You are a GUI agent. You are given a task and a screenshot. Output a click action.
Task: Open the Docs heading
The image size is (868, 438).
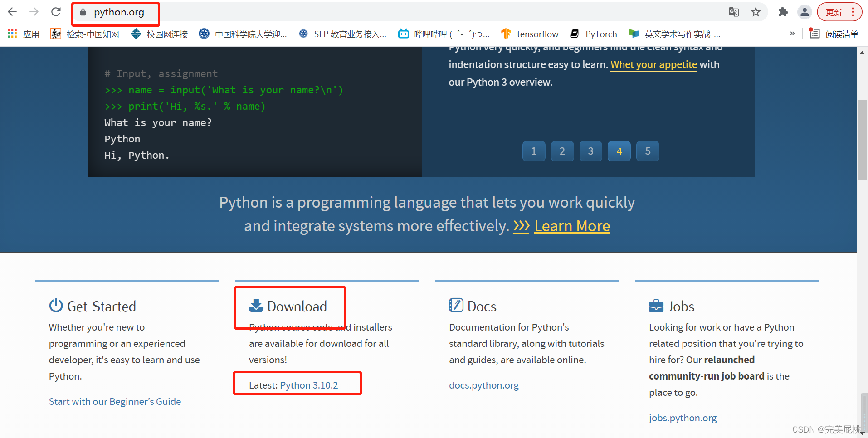(482, 307)
